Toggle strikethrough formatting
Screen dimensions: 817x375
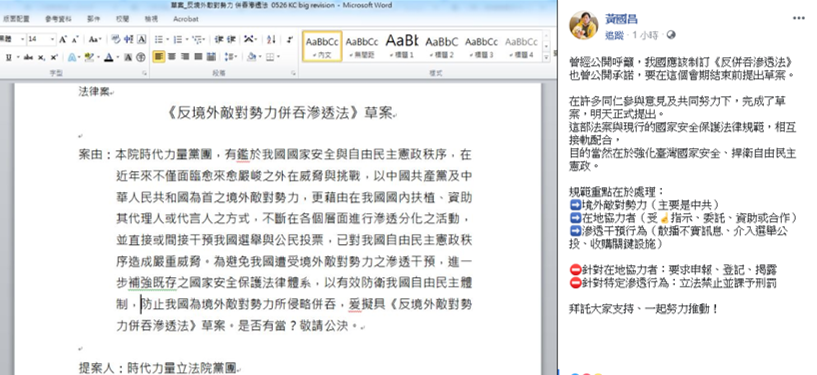pyautogui.click(x=28, y=57)
